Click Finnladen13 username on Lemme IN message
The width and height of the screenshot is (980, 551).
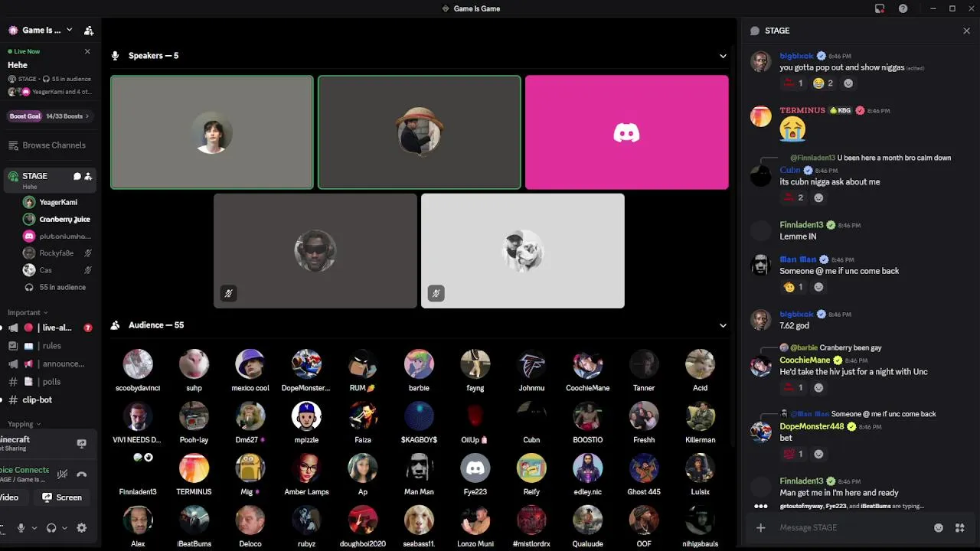click(x=802, y=225)
